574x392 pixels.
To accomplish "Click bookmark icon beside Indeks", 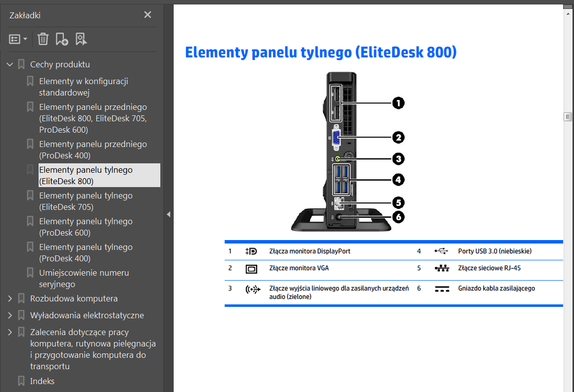I will (x=22, y=381).
